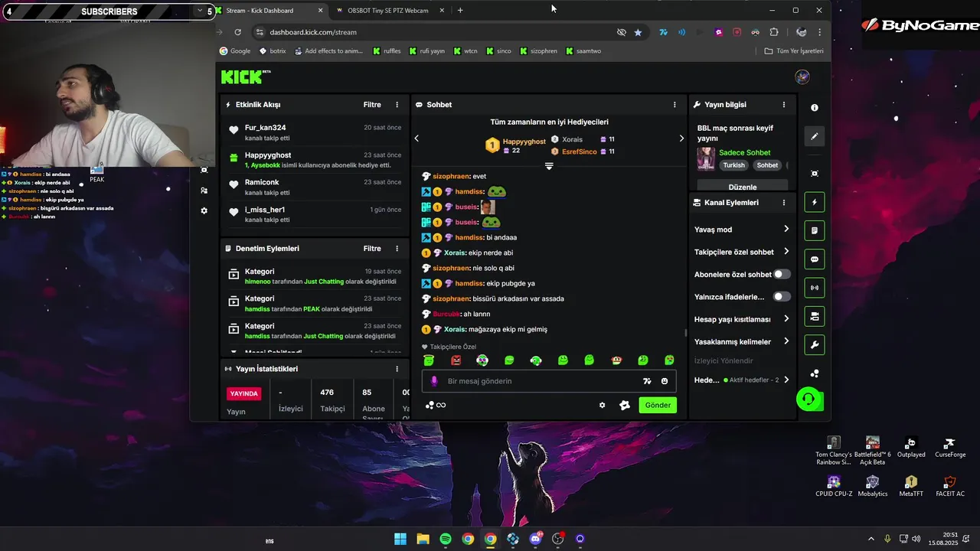Screen dimensions: 980x551
Task: Open the emoji picker in message box
Action: (665, 381)
